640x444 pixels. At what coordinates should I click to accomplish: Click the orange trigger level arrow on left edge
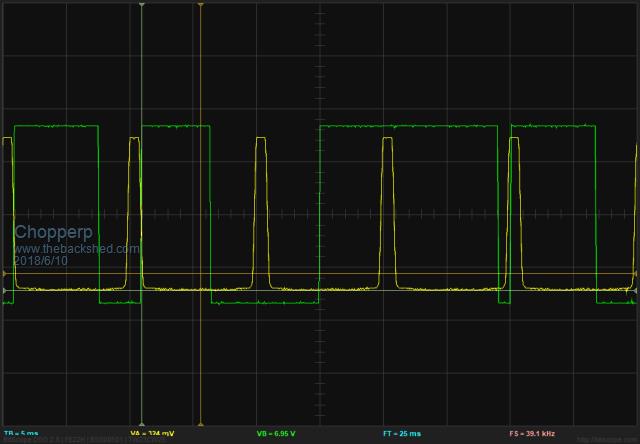coord(5,273)
